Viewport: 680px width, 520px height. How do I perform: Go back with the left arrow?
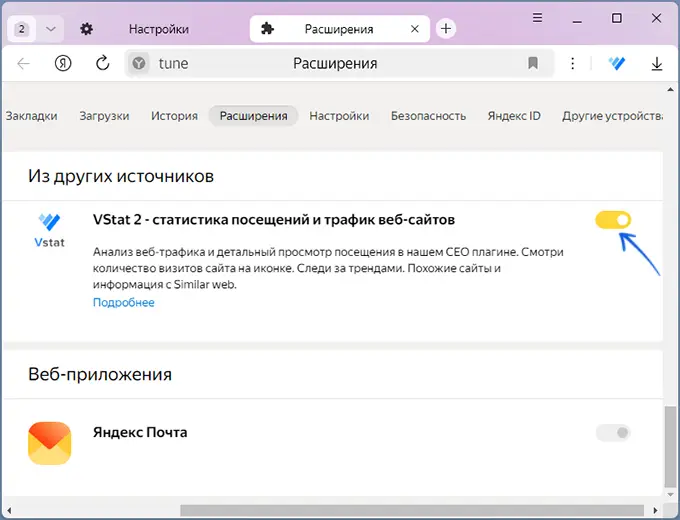click(x=23, y=64)
